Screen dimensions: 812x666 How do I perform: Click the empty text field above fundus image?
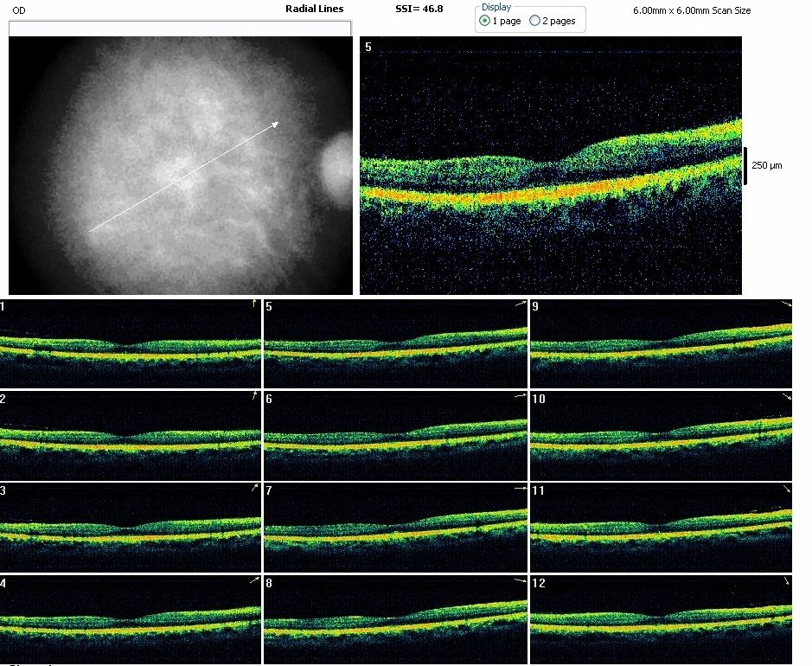[180, 29]
